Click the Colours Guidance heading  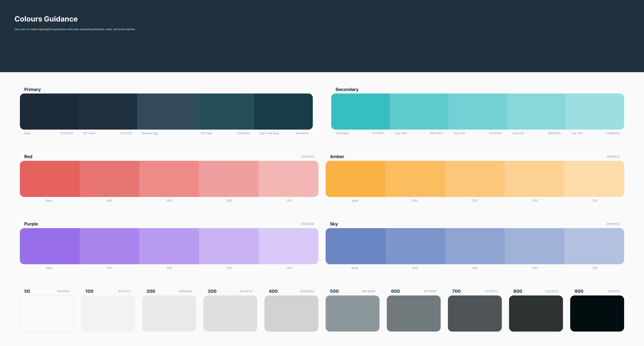pos(46,19)
